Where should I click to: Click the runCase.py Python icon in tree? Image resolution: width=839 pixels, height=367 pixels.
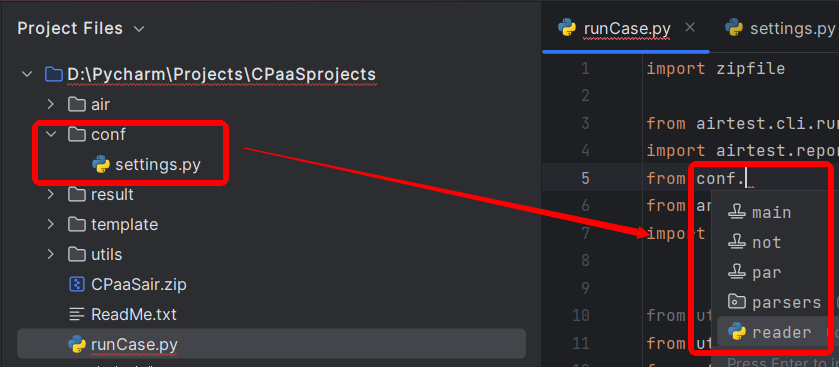(77, 344)
